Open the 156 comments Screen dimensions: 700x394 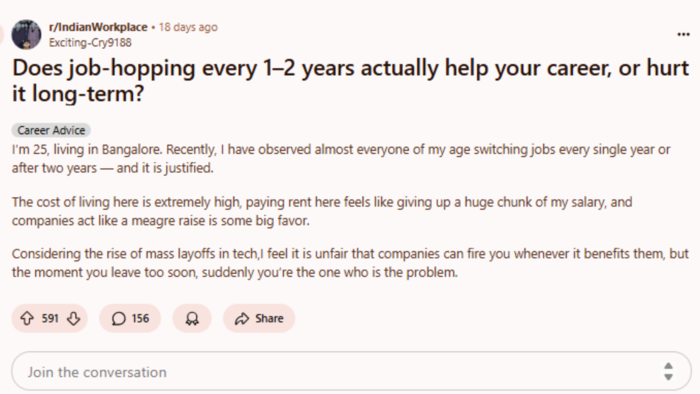(130, 318)
